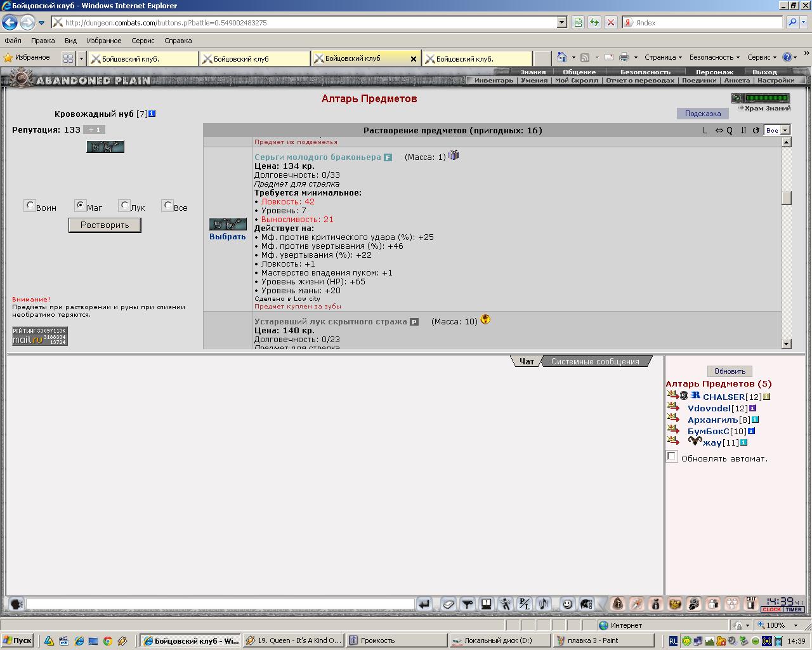Click the L sort icon in items header
Viewport: 812px width, 650px height.
[x=704, y=130]
